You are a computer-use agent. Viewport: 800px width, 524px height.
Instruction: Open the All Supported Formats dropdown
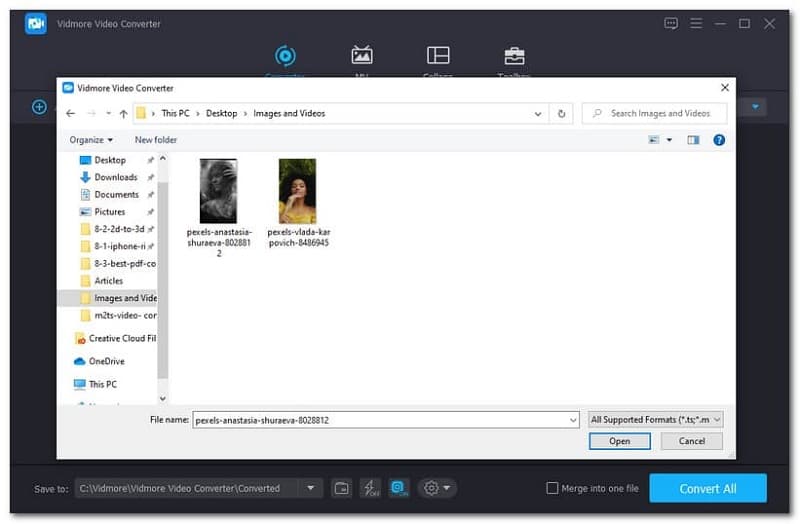(655, 420)
